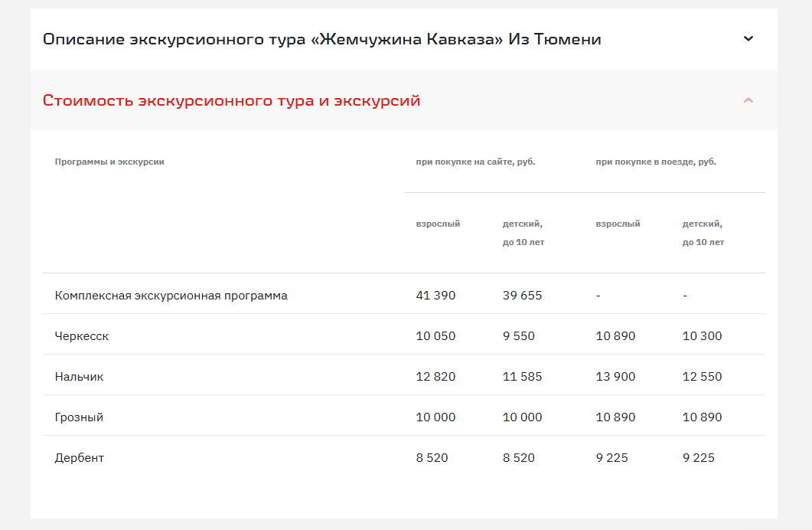Select the 39 655 child price
Screen dimensions: 812x530
click(x=522, y=296)
